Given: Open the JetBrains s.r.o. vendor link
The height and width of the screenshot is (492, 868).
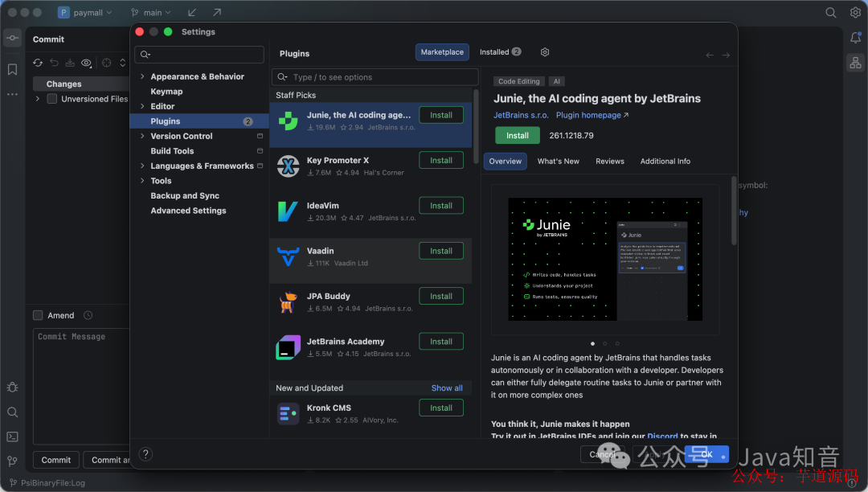Looking at the screenshot, I should point(521,115).
